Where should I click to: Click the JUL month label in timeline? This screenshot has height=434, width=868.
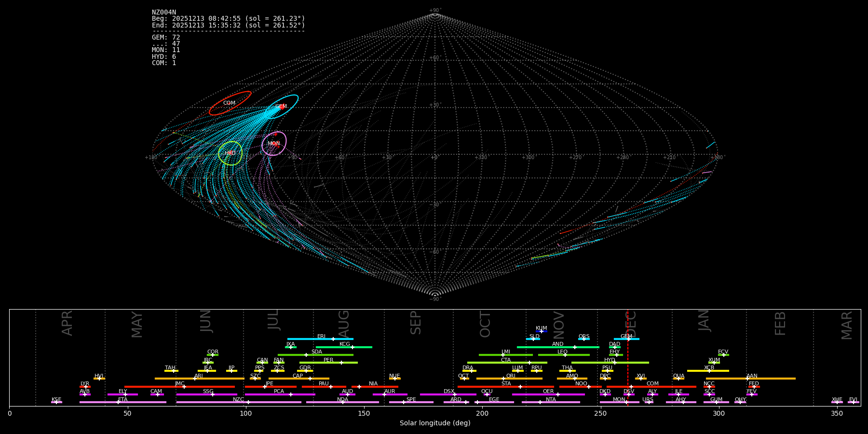point(273,320)
